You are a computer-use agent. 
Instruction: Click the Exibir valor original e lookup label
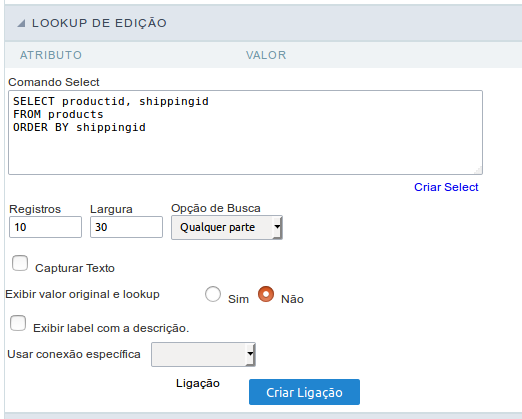click(82, 294)
